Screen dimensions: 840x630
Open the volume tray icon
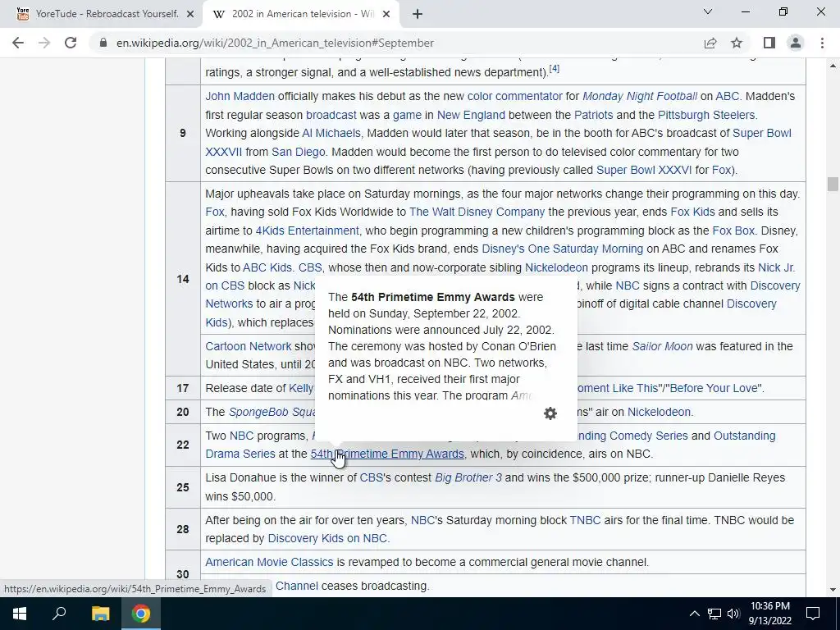pos(733,614)
